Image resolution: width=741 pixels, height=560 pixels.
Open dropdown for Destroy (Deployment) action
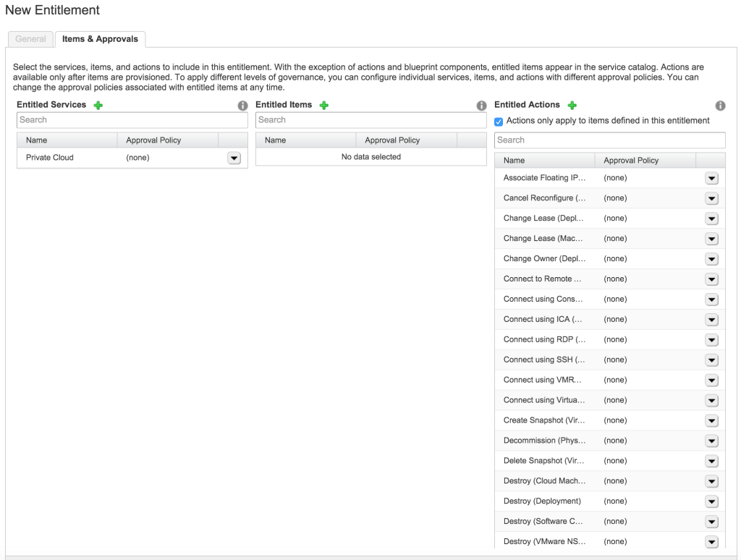pyautogui.click(x=711, y=501)
